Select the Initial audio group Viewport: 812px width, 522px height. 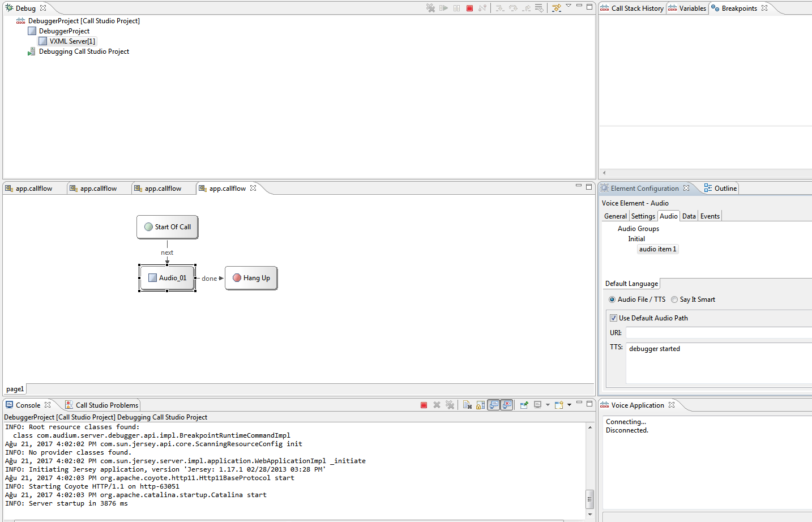636,239
